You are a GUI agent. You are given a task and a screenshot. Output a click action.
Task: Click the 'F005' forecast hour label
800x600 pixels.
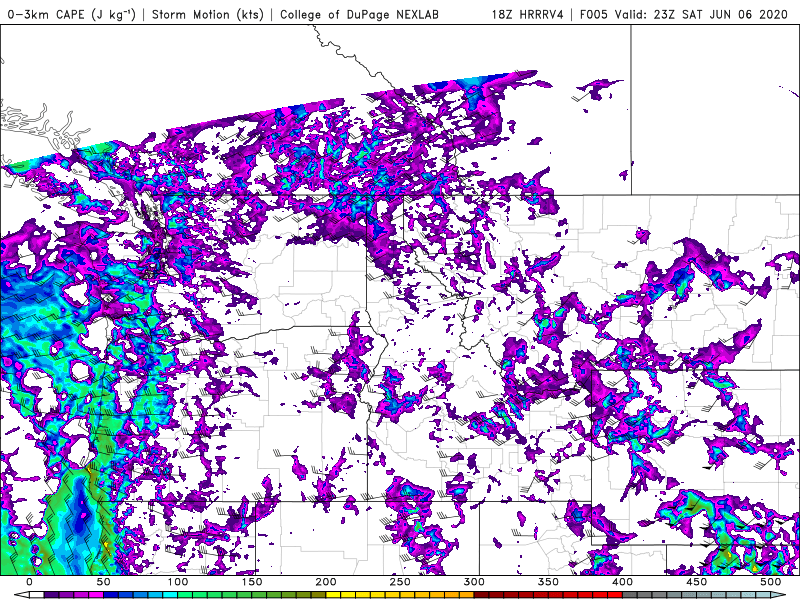[x=594, y=14]
